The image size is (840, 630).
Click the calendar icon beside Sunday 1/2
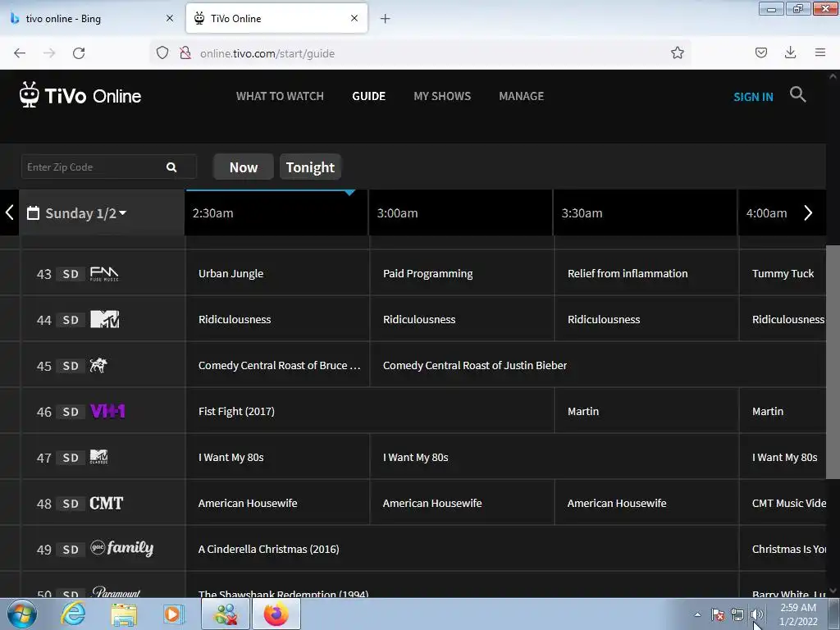[33, 212]
